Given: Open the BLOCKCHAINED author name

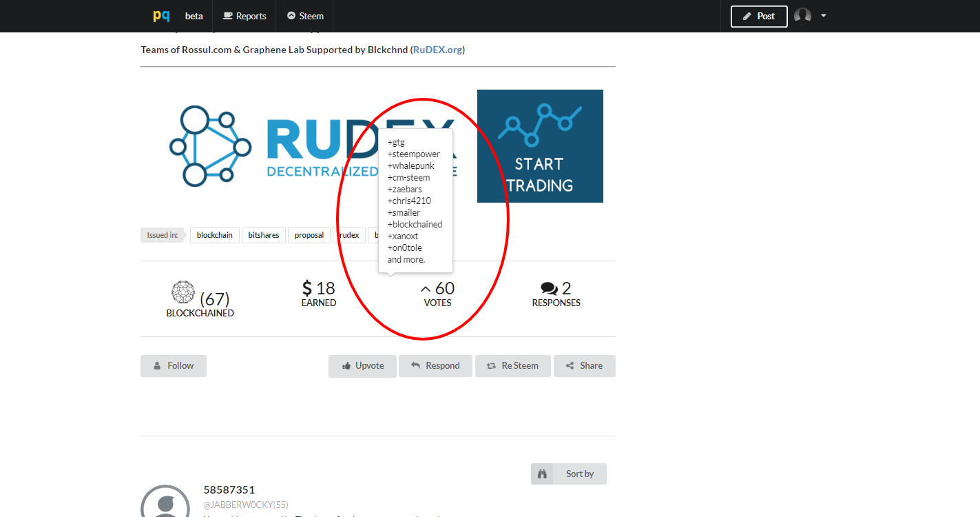Looking at the screenshot, I should coord(200,313).
